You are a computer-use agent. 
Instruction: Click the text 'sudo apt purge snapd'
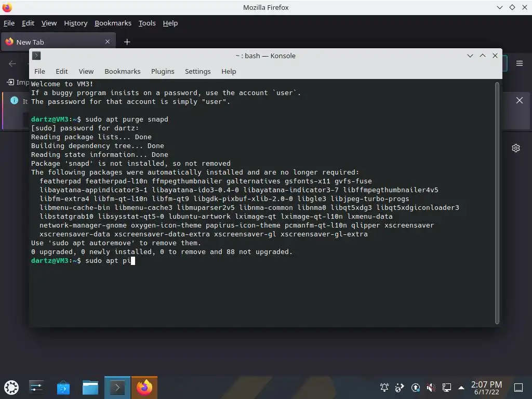[x=127, y=119]
